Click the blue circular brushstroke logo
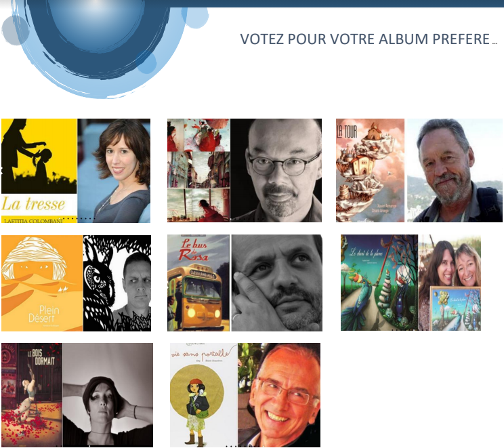The width and height of the screenshot is (504, 448). [x=104, y=48]
